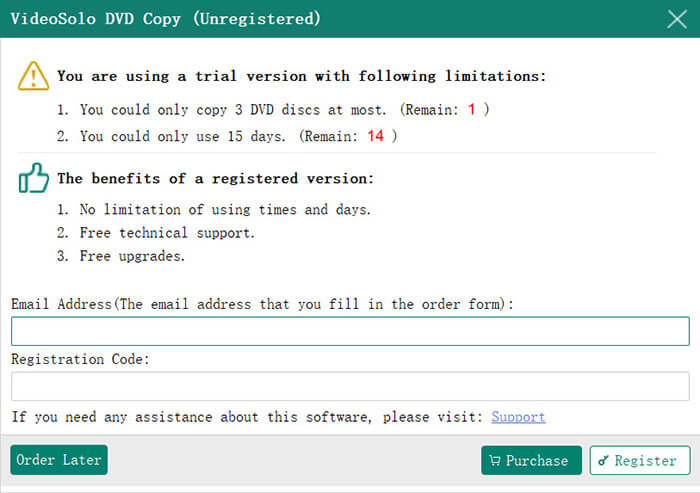700x493 pixels.
Task: Focus the Registration Code input field
Action: tap(350, 386)
